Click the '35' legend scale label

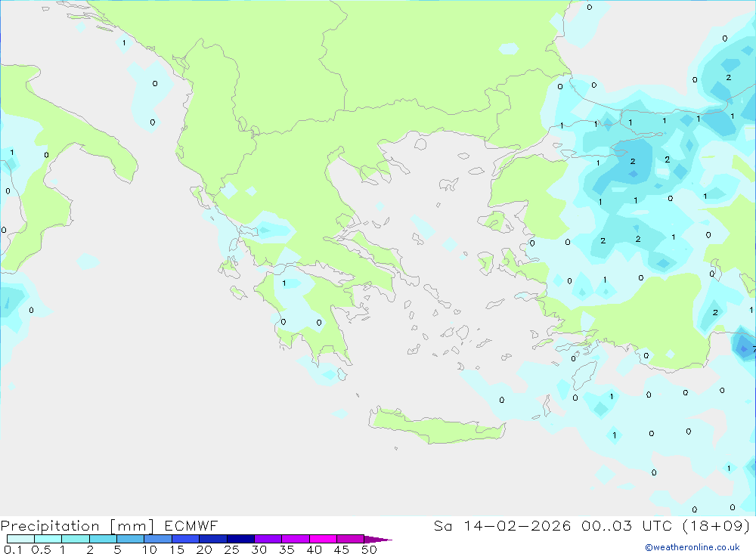(287, 549)
